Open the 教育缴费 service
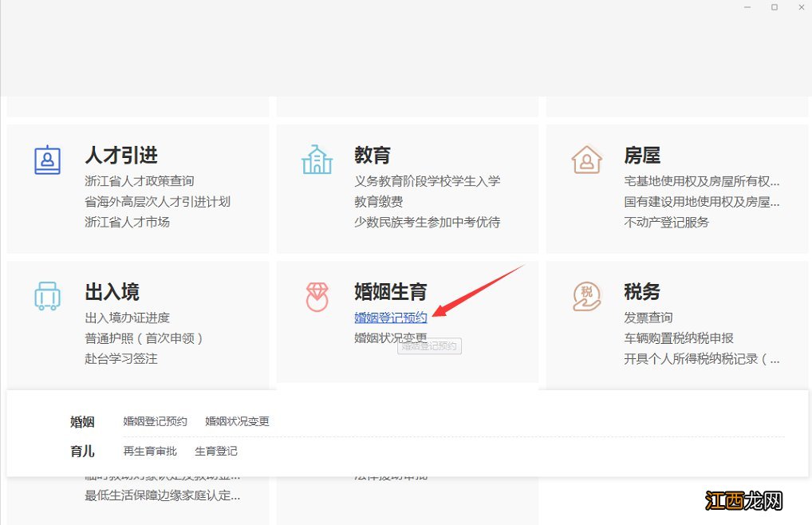Screen dimensions: 812x525 380,201
